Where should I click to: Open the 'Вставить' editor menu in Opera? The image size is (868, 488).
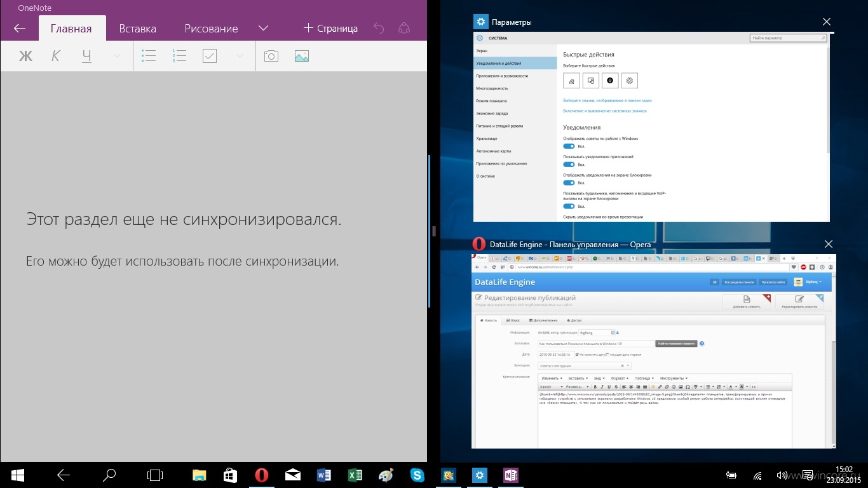point(577,378)
